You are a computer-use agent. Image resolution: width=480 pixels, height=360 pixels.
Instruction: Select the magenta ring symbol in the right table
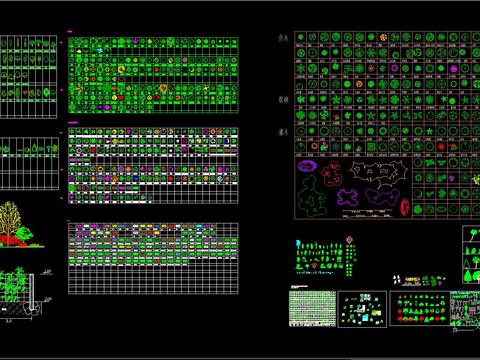394,68
